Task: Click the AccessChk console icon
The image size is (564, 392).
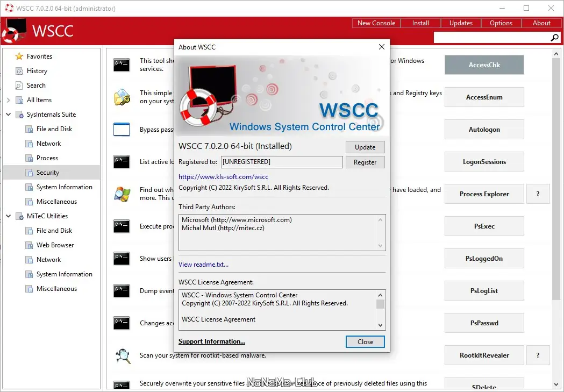Action: click(122, 65)
